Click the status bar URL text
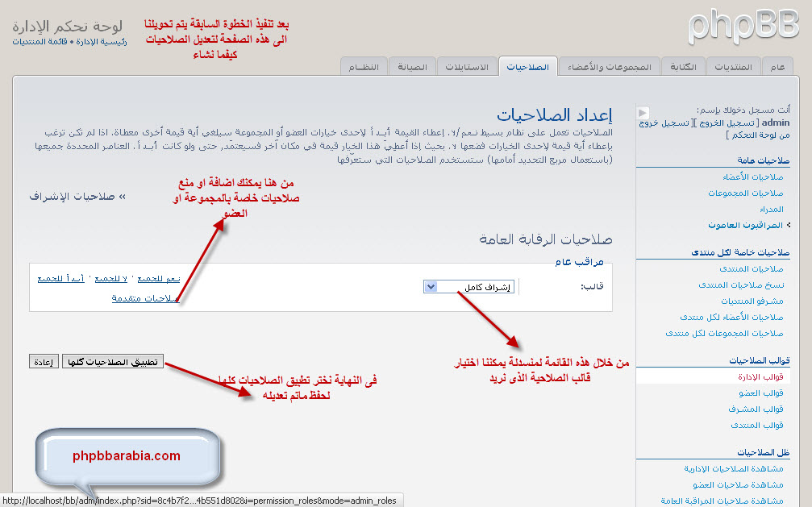 [199, 501]
